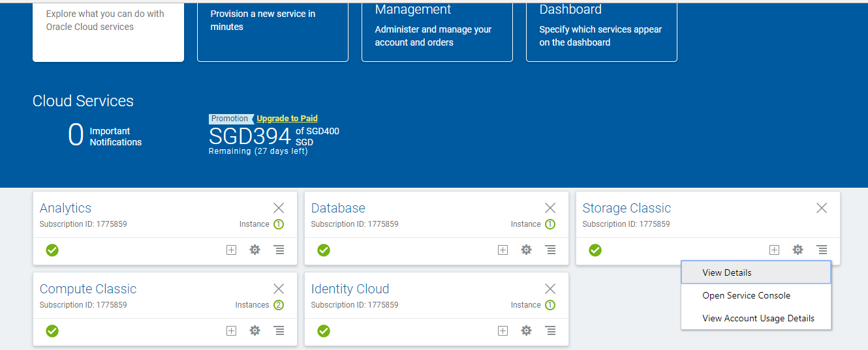The height and width of the screenshot is (350, 868).
Task: Open the Compute Classic title link
Action: click(88, 289)
